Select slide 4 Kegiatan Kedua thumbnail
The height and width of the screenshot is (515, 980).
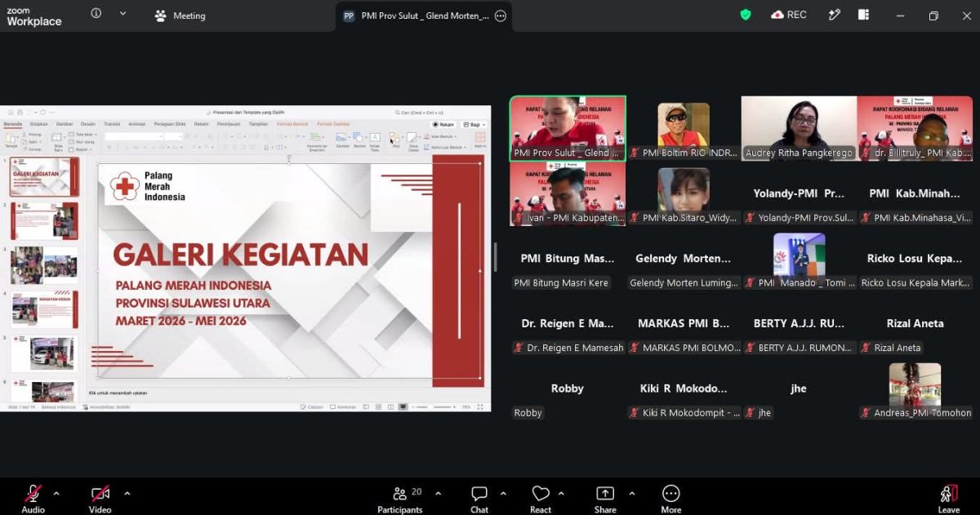pyautogui.click(x=44, y=309)
